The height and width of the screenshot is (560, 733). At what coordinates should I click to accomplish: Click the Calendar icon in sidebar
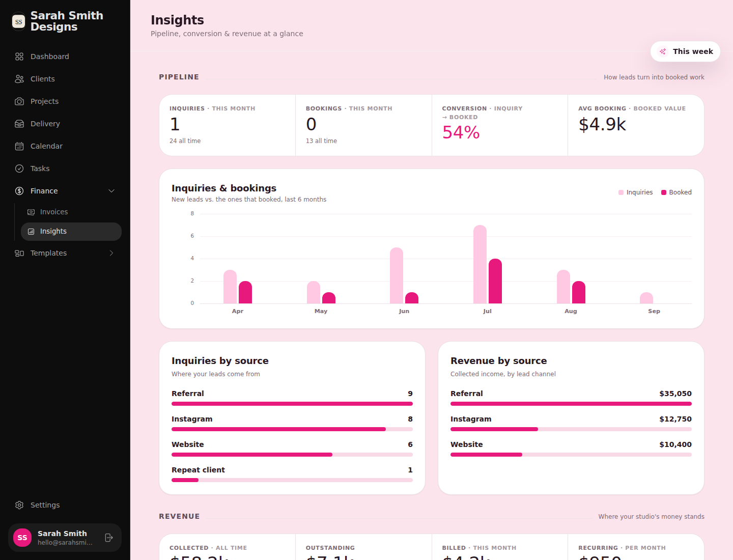(x=19, y=146)
